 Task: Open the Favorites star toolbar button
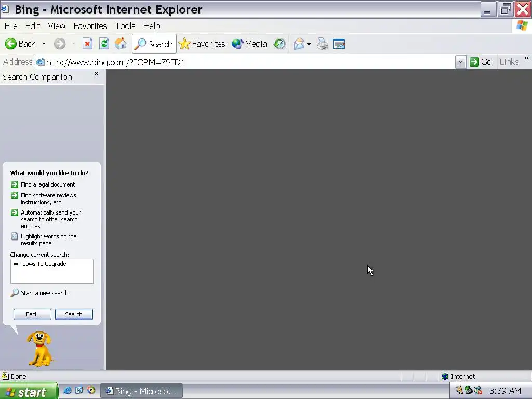(x=202, y=44)
